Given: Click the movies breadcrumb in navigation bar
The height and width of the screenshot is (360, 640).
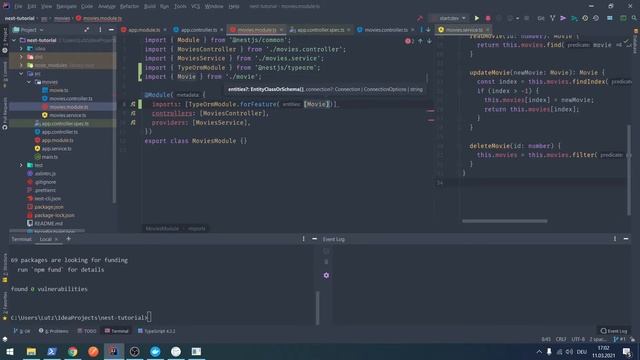Looking at the screenshot, I should (x=62, y=18).
